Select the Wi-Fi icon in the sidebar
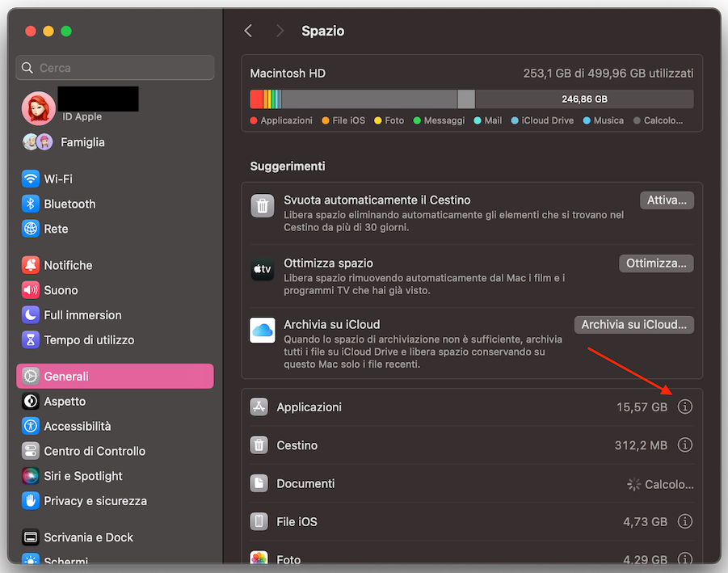The width and height of the screenshot is (728, 573). [30, 179]
